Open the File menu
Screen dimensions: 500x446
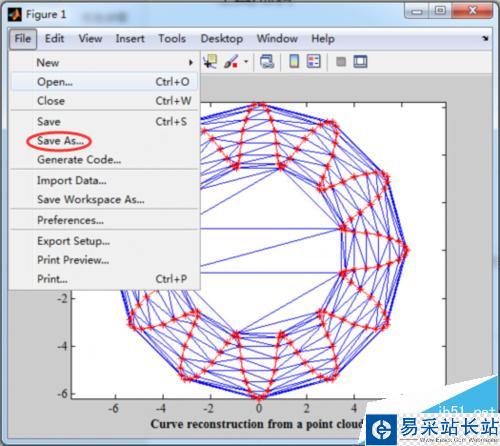tap(23, 39)
